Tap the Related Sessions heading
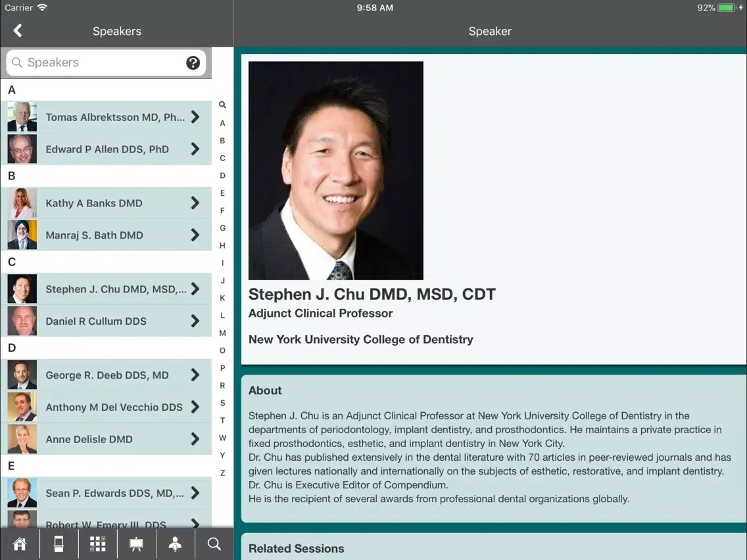 [x=297, y=549]
